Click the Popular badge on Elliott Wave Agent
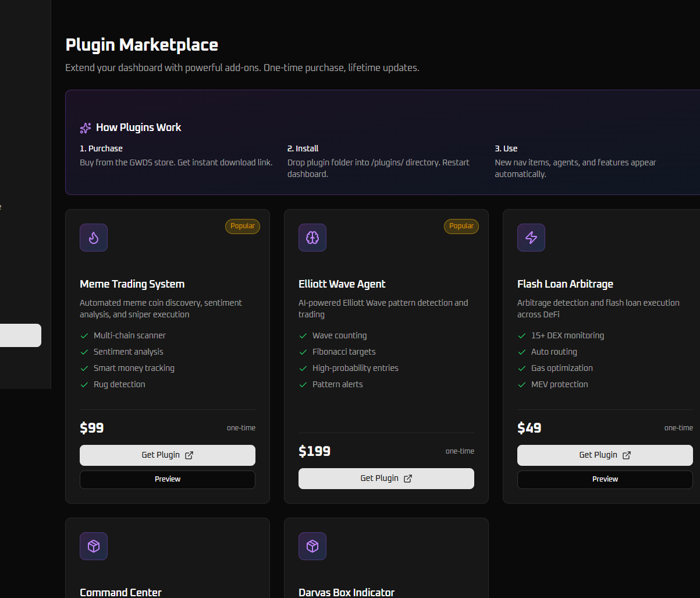Viewport: 700px width, 598px height. (x=461, y=226)
